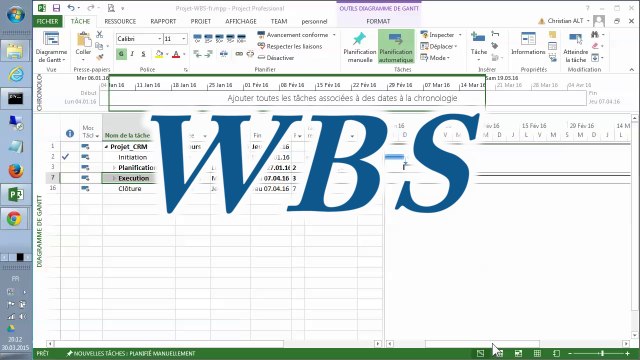Click the Avancement conforme button
Viewport: 640px width, 360px height.
pyautogui.click(x=293, y=35)
